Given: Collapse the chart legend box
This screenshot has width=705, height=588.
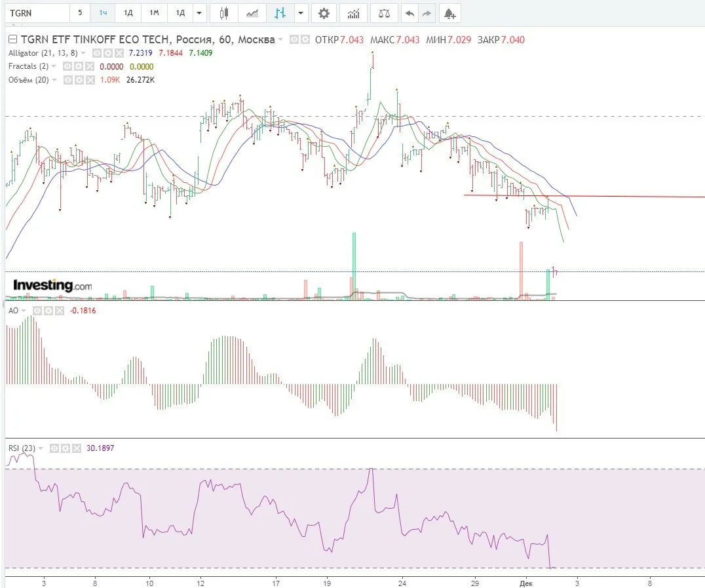Looking at the screenshot, I should (13, 39).
